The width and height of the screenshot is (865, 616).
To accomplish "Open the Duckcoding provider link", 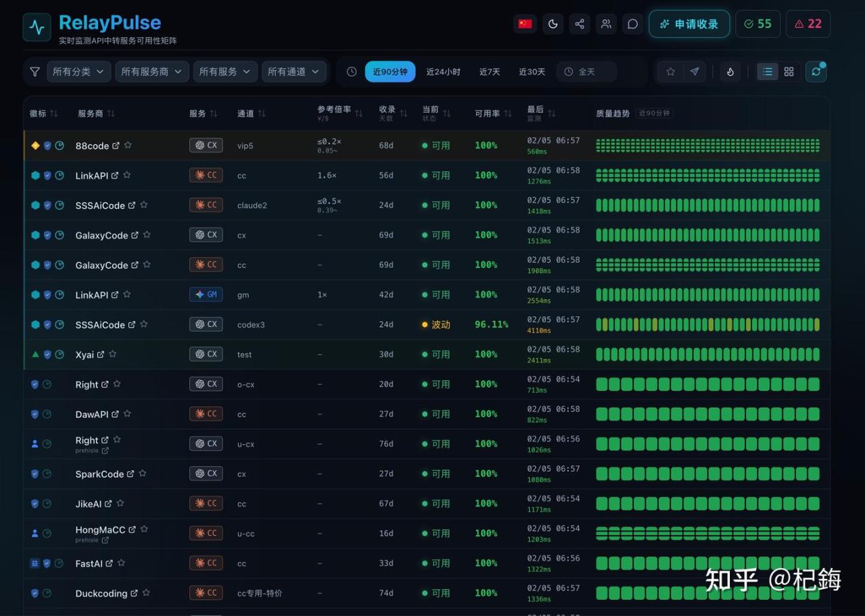I will [101, 594].
